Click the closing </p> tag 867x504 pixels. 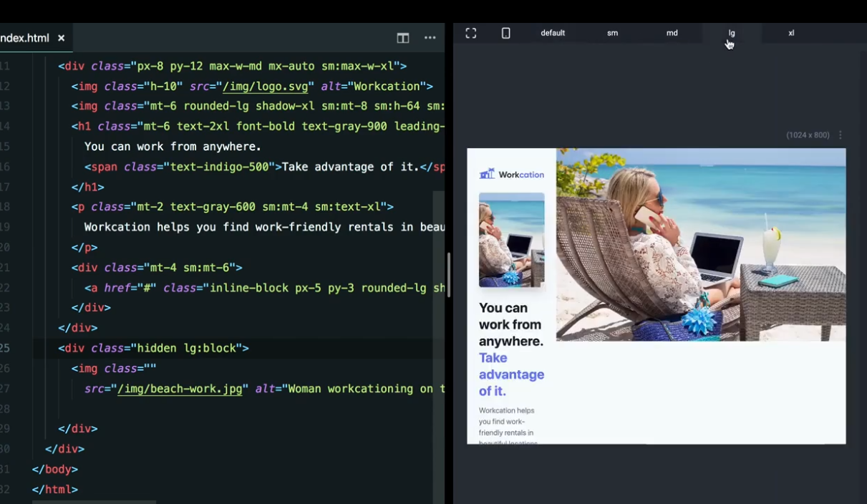pyautogui.click(x=84, y=248)
